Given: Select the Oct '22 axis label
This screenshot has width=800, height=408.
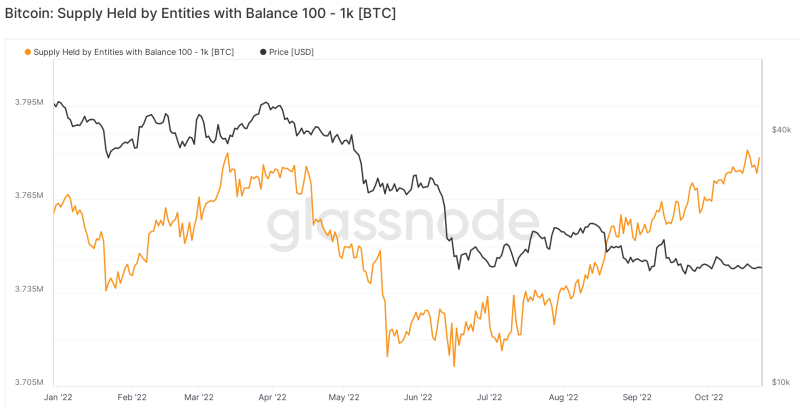Looking at the screenshot, I should tap(710, 397).
